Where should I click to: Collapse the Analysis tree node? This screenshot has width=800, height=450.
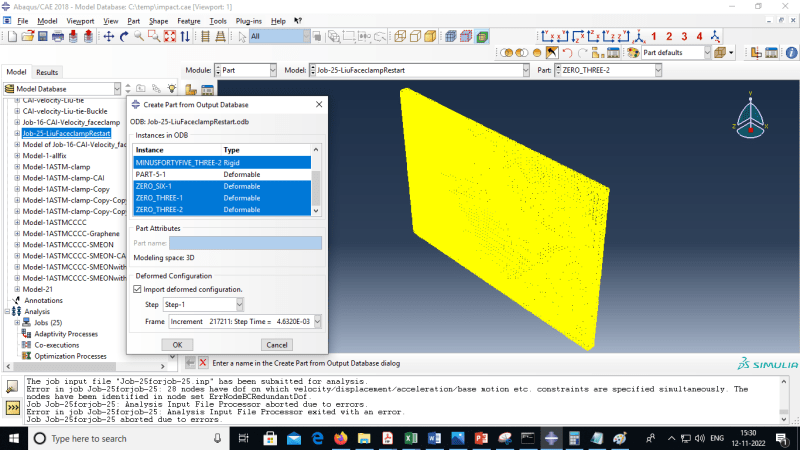8,311
